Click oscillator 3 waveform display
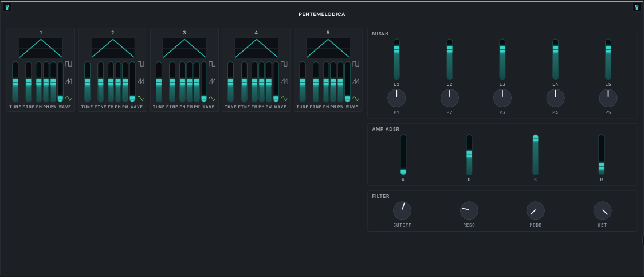The image size is (644, 277). 184,48
